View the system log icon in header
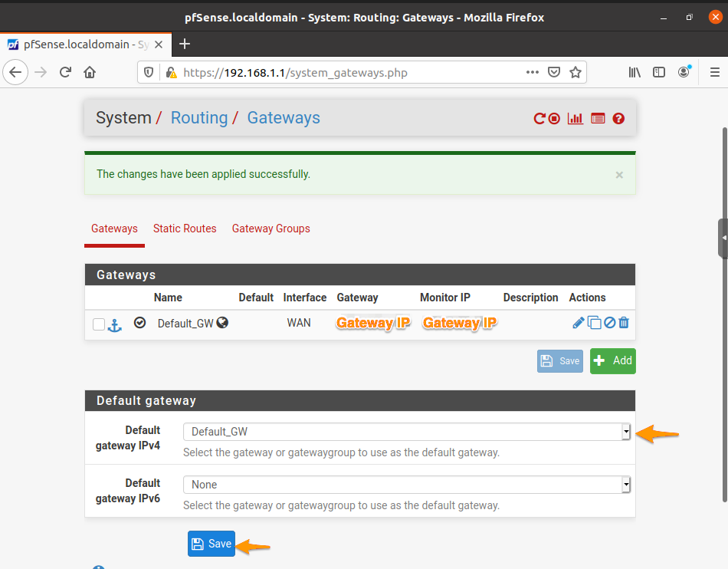 pos(597,118)
